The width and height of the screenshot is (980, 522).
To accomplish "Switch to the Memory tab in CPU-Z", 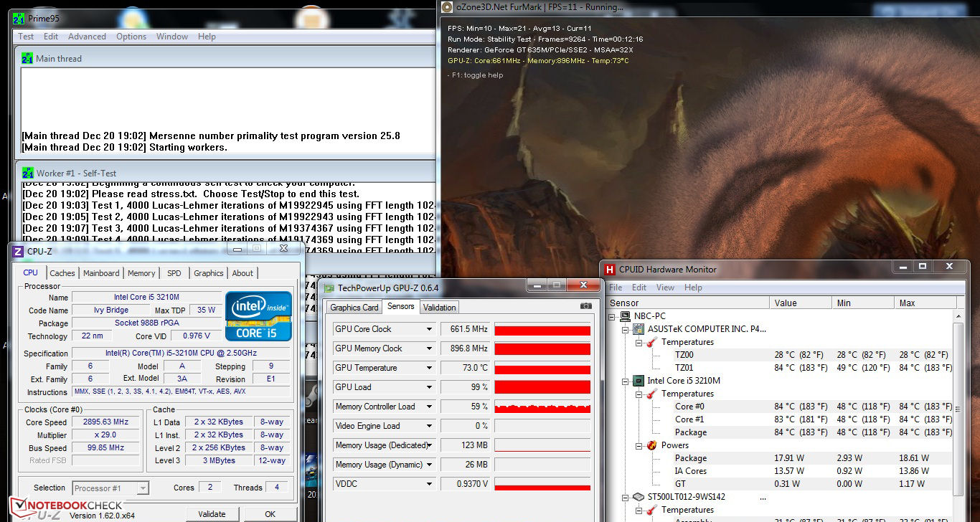I will point(141,273).
